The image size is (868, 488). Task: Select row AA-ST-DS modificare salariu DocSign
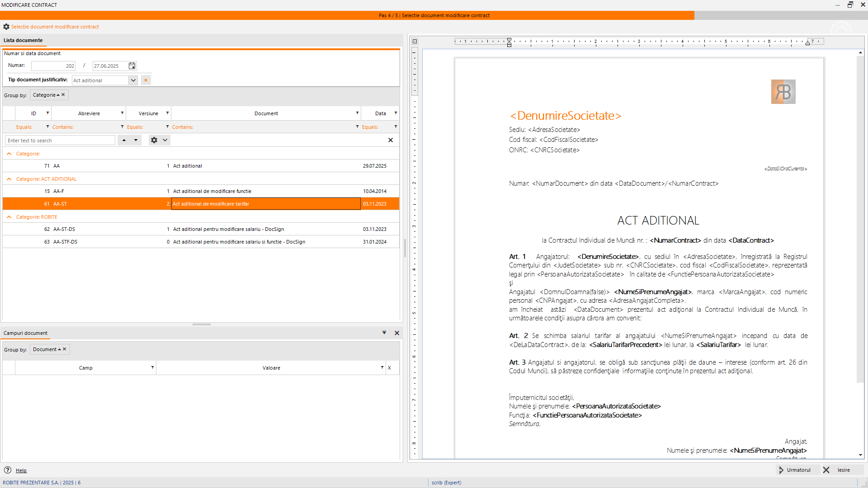point(201,229)
